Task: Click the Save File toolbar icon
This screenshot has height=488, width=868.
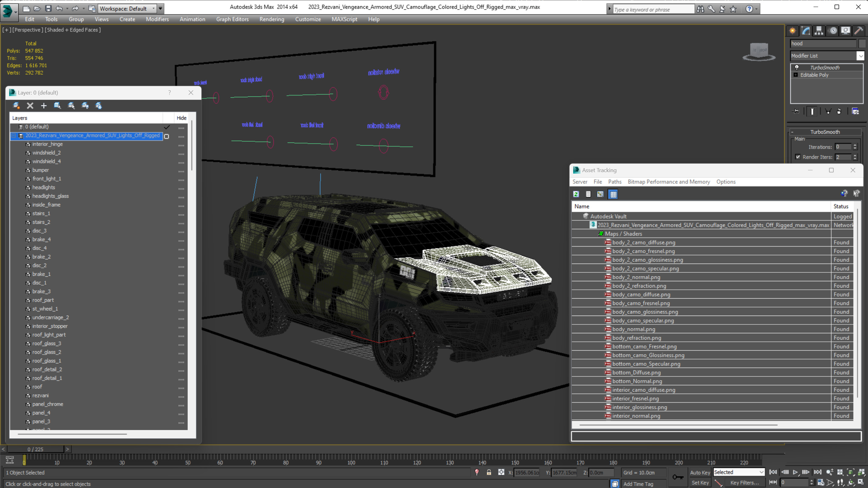Action: click(48, 9)
